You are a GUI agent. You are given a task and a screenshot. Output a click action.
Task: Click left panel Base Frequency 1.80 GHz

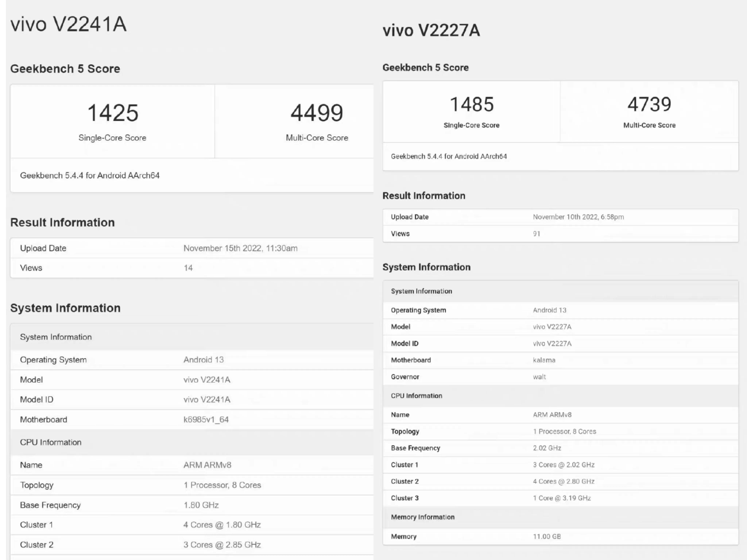[201, 505]
